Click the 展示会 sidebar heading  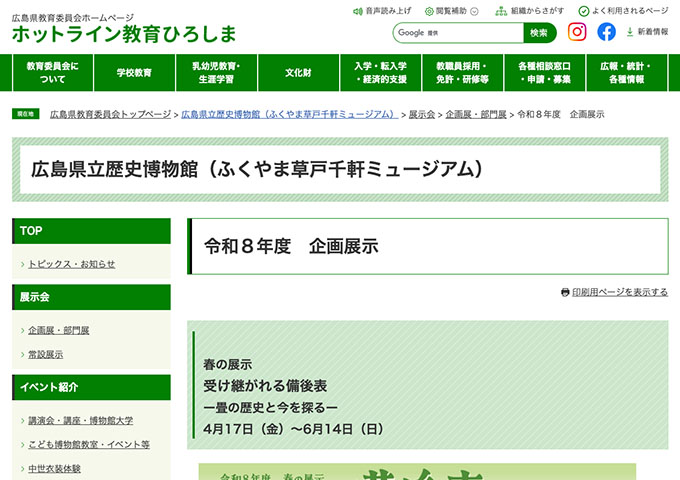coord(92,297)
